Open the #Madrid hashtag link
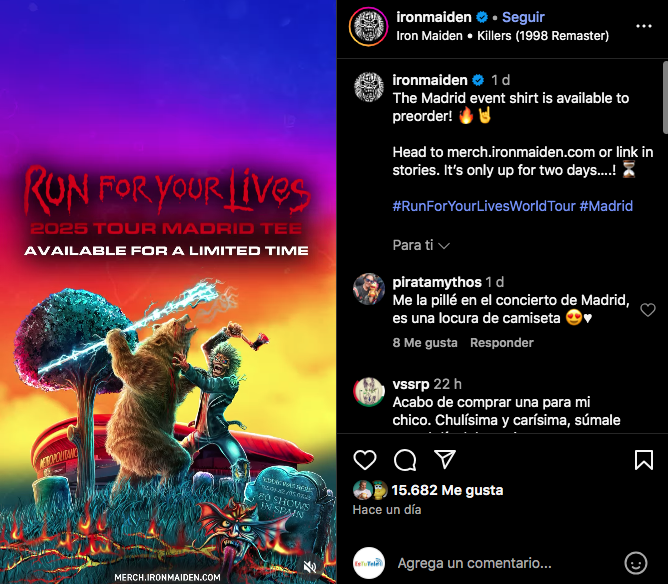 (x=606, y=206)
